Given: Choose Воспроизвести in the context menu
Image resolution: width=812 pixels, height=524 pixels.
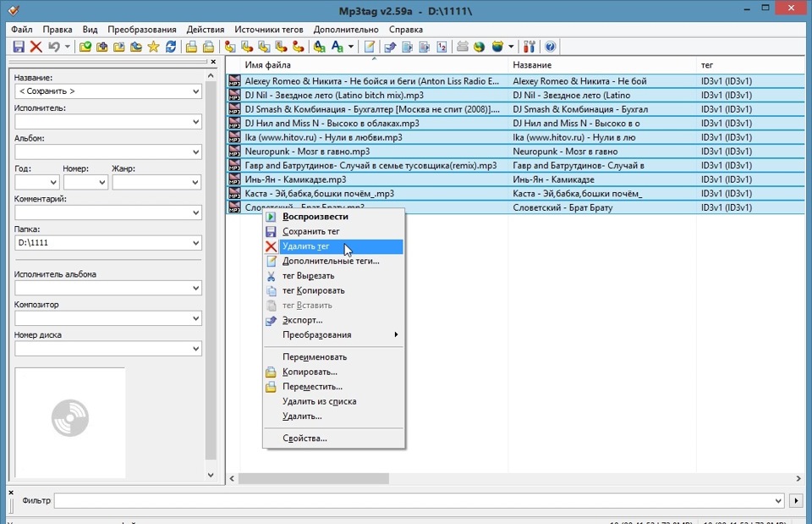Looking at the screenshot, I should click(333, 217).
